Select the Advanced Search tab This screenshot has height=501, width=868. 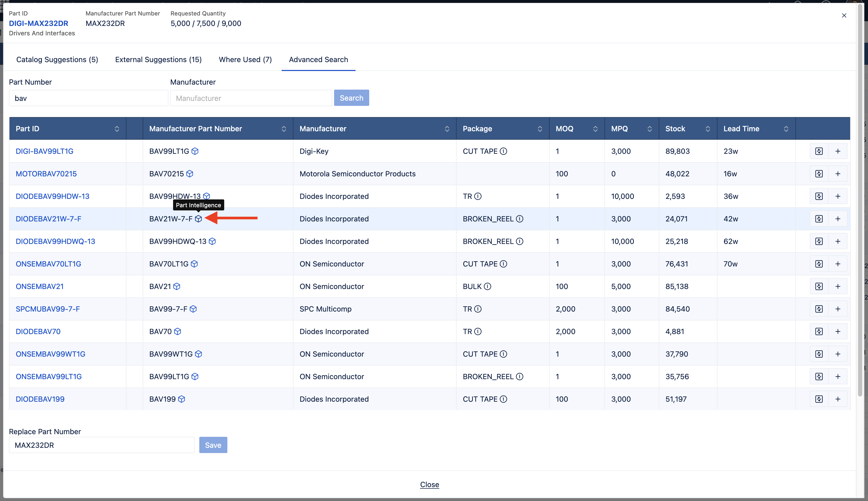318,59
